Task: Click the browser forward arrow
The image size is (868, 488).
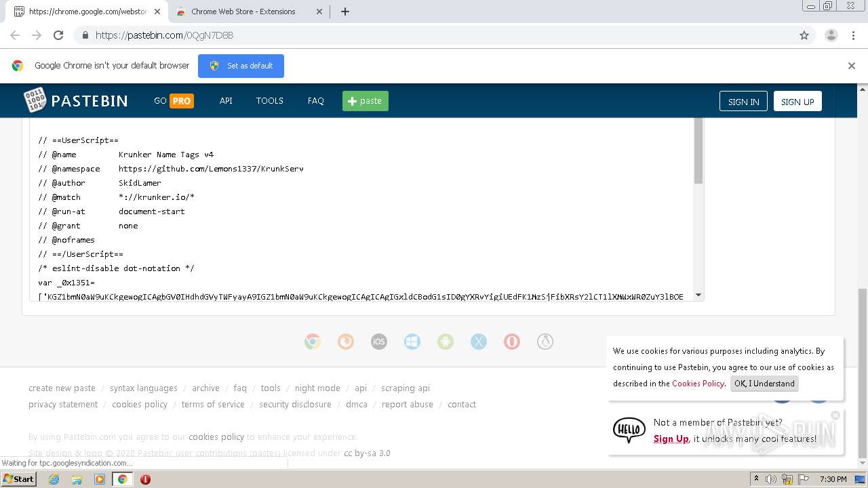Action: tap(37, 35)
